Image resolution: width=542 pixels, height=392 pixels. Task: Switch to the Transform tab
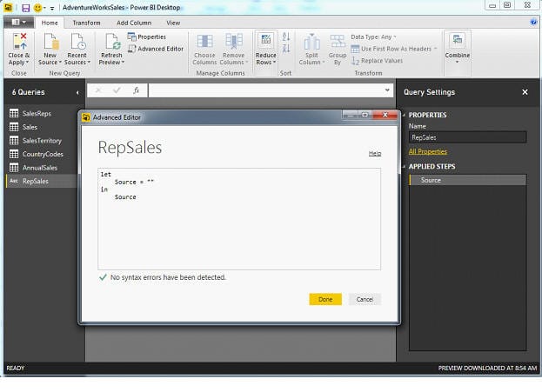[86, 23]
